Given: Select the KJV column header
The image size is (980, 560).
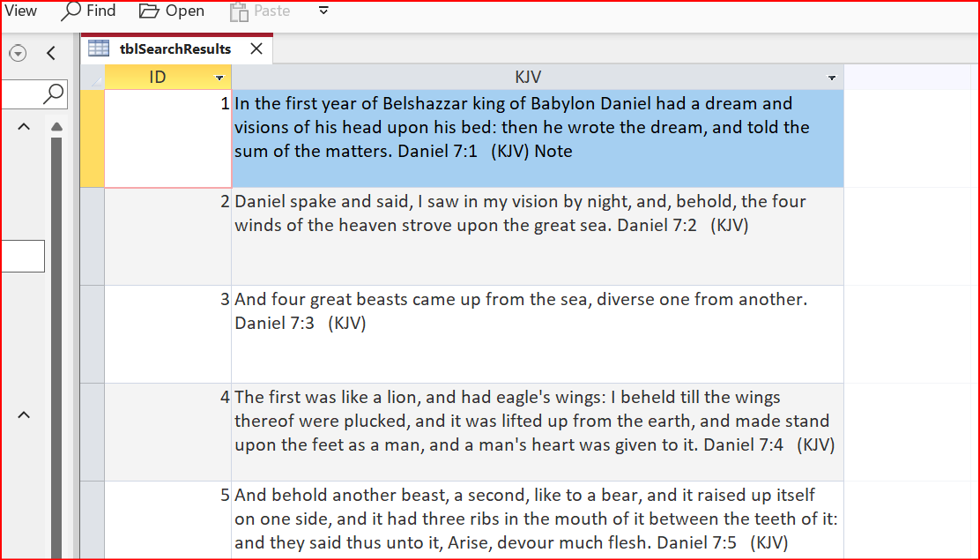Looking at the screenshot, I should coord(538,77).
